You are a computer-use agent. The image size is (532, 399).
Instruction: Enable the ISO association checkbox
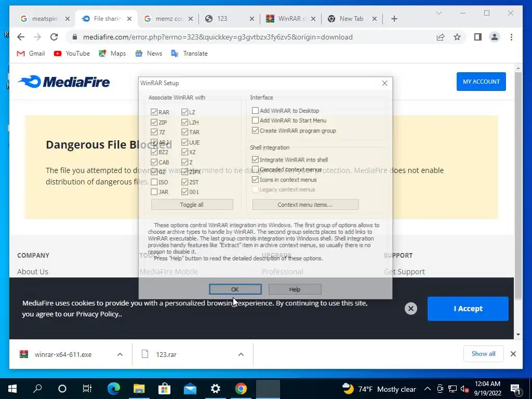pos(154,182)
